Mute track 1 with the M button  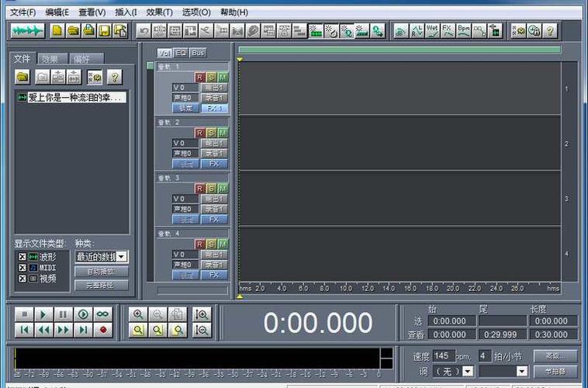coord(223,78)
